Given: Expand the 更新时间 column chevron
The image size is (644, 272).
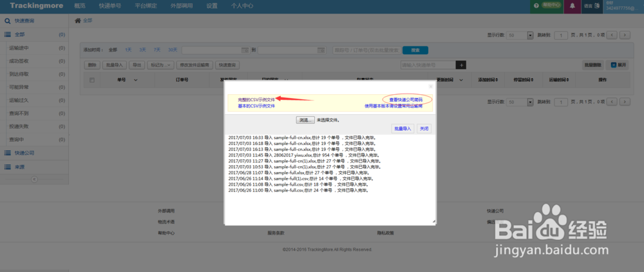Looking at the screenshot, I should 461,80.
